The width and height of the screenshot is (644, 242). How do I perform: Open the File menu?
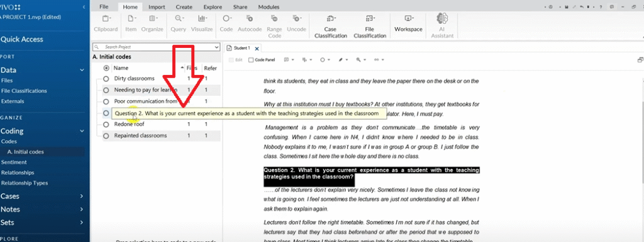coord(104,7)
